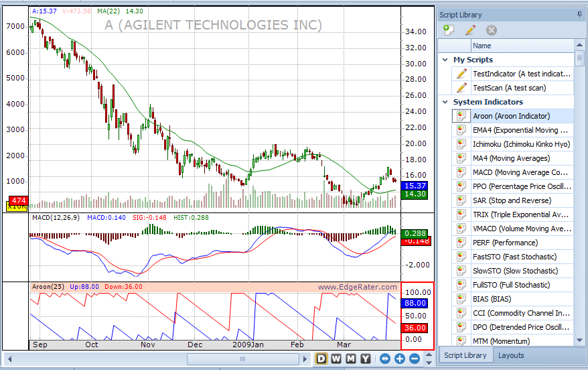Collapse the My Scripts group
This screenshot has height=370, width=588.
[445, 60]
